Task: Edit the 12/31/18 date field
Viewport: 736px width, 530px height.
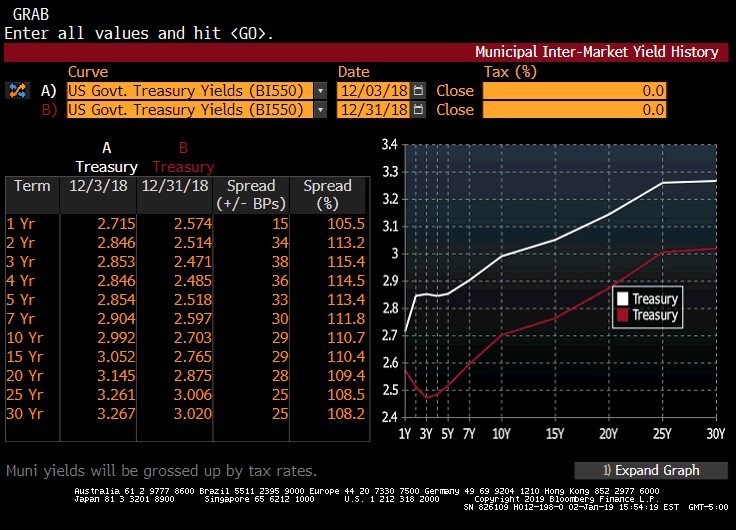Action: 374,110
